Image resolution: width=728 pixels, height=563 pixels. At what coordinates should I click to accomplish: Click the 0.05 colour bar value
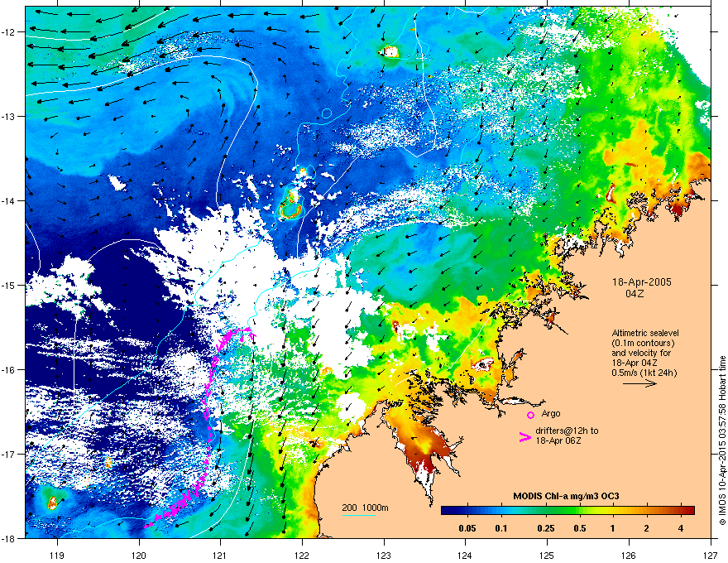pyautogui.click(x=467, y=528)
